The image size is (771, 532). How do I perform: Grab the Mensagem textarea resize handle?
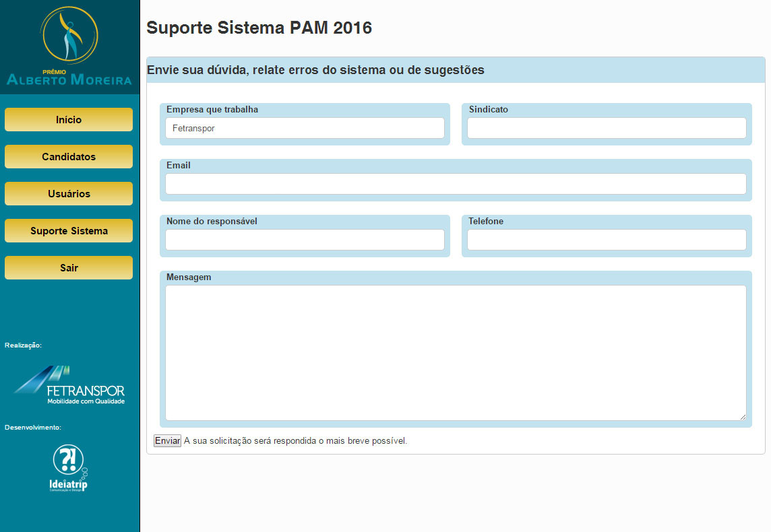pyautogui.click(x=743, y=418)
